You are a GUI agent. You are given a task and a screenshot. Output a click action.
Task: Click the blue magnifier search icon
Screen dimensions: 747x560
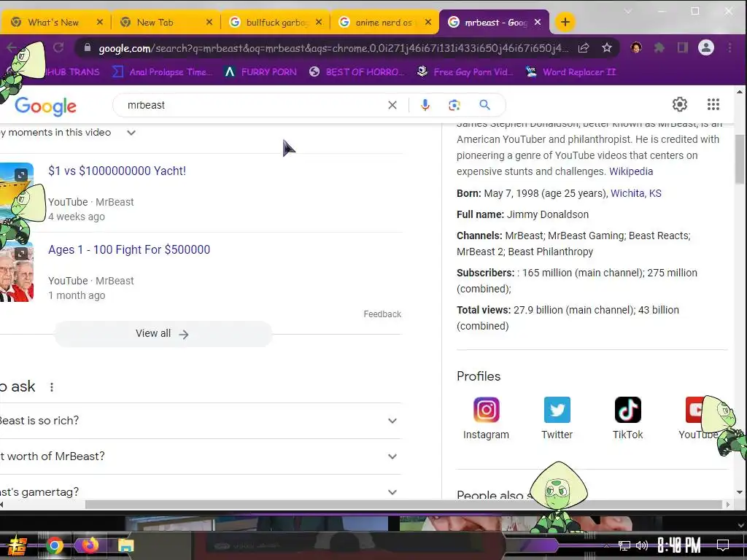click(x=484, y=105)
